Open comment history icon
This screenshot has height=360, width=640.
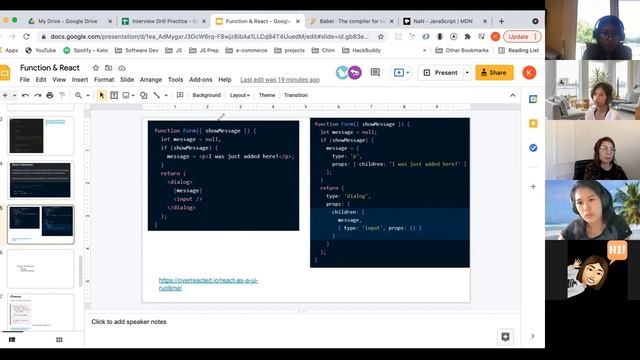click(x=375, y=73)
